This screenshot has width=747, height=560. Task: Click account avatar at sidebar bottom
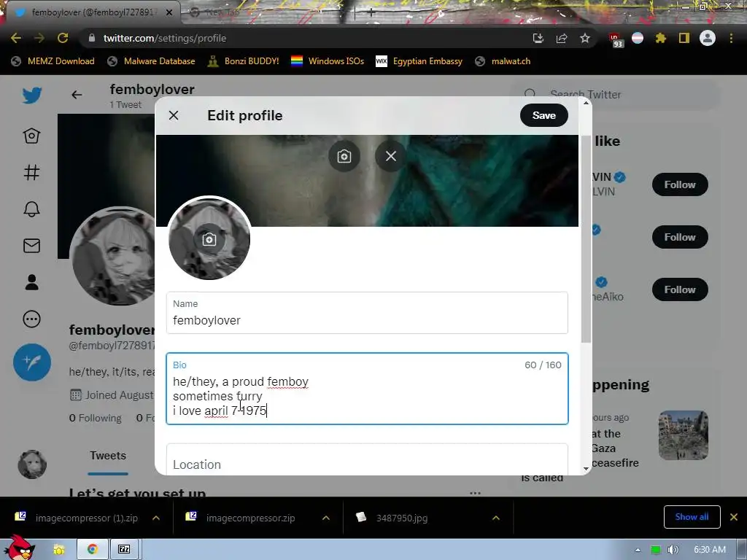pos(32,464)
